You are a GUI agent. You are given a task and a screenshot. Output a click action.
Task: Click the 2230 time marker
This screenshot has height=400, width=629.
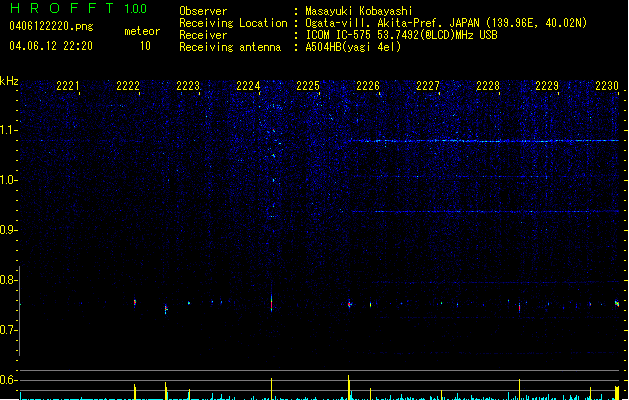[607, 85]
